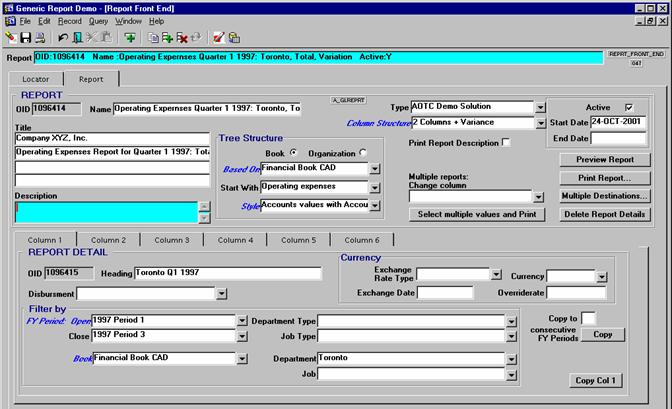Click the printer toolbar icon

(40, 38)
